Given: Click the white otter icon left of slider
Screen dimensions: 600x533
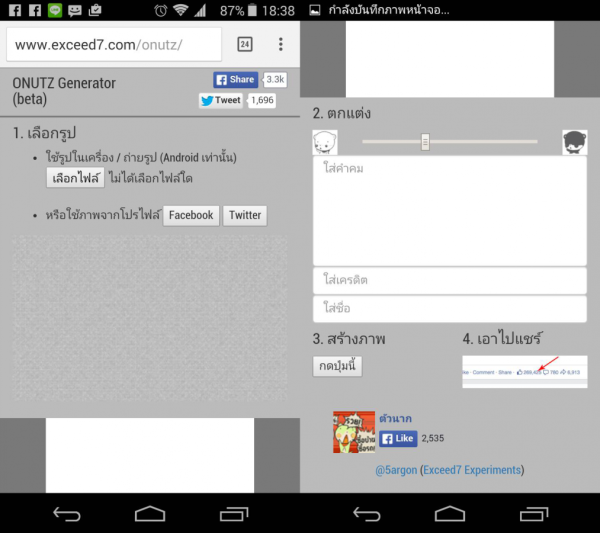Looking at the screenshot, I should pyautogui.click(x=325, y=142).
